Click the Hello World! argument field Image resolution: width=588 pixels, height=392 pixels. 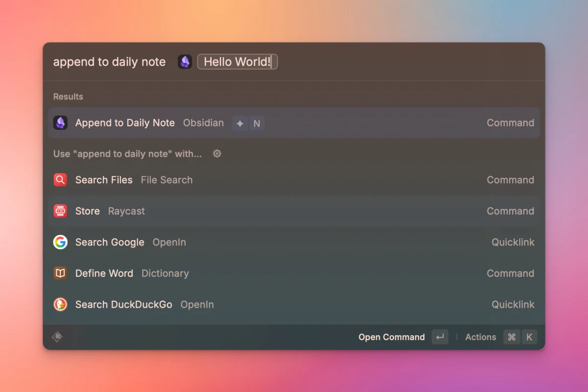point(238,62)
